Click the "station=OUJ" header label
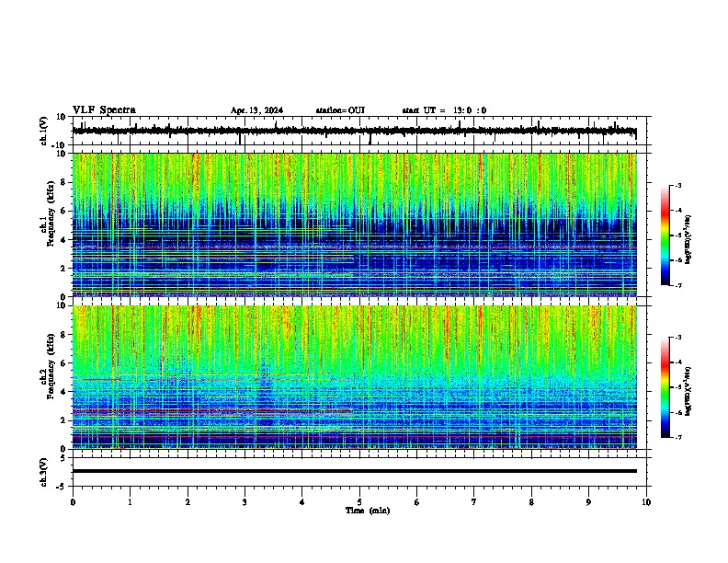 340,110
